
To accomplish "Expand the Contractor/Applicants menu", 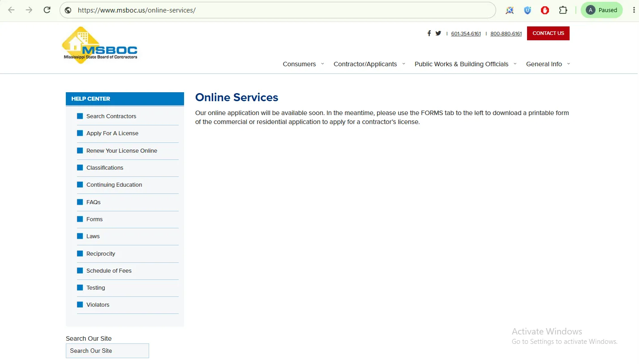I will (x=369, y=64).
